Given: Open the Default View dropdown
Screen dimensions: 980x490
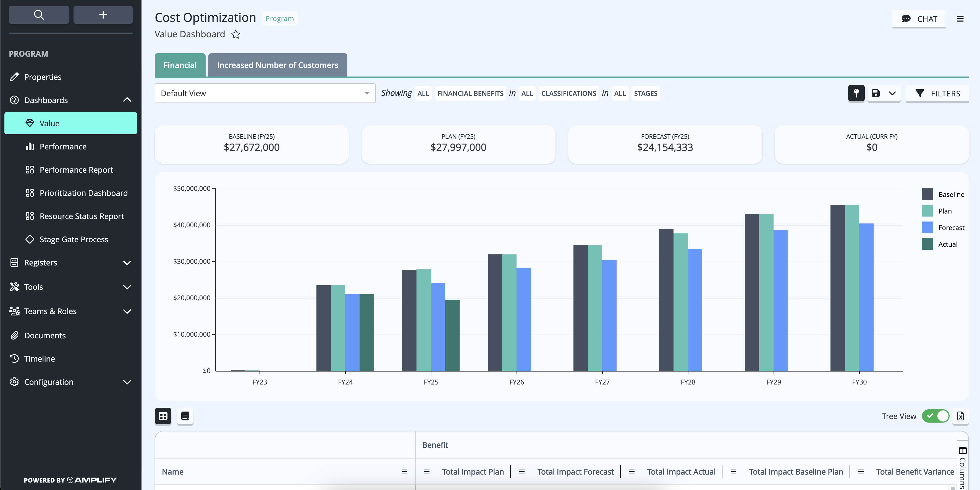Looking at the screenshot, I should point(265,93).
